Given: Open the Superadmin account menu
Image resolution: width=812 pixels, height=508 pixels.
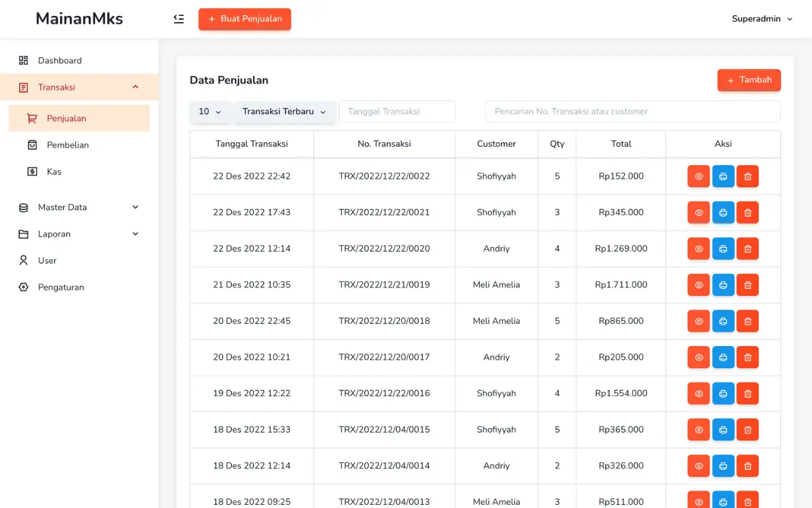Looking at the screenshot, I should pos(762,19).
